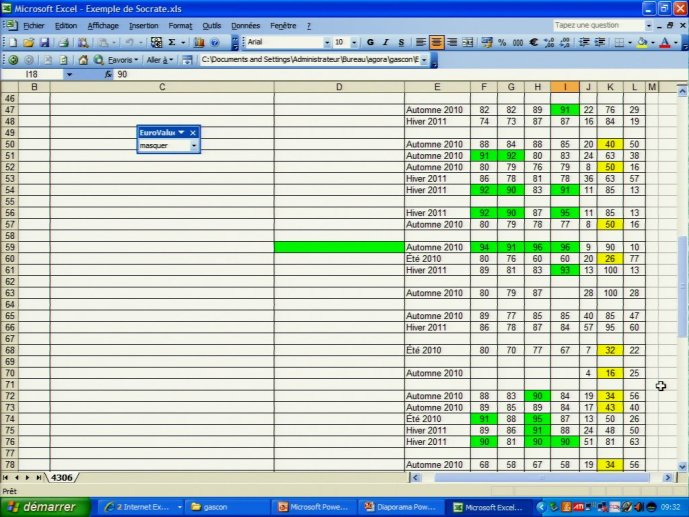
Task: Go to the Web toolbar home page
Action: [x=83, y=60]
